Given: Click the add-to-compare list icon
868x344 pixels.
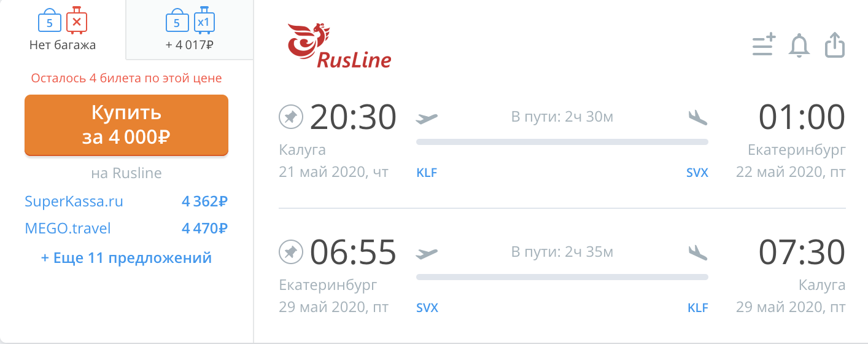Looking at the screenshot, I should (764, 45).
